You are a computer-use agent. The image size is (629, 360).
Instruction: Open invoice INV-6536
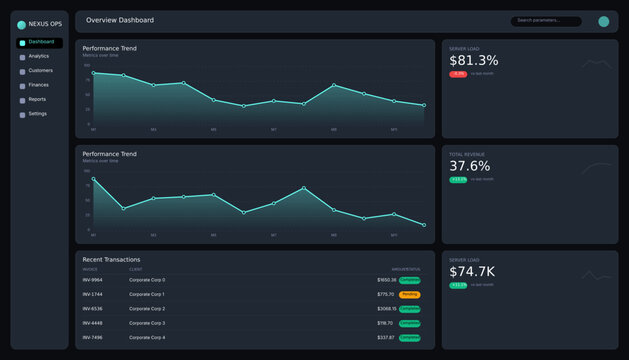coord(92,309)
